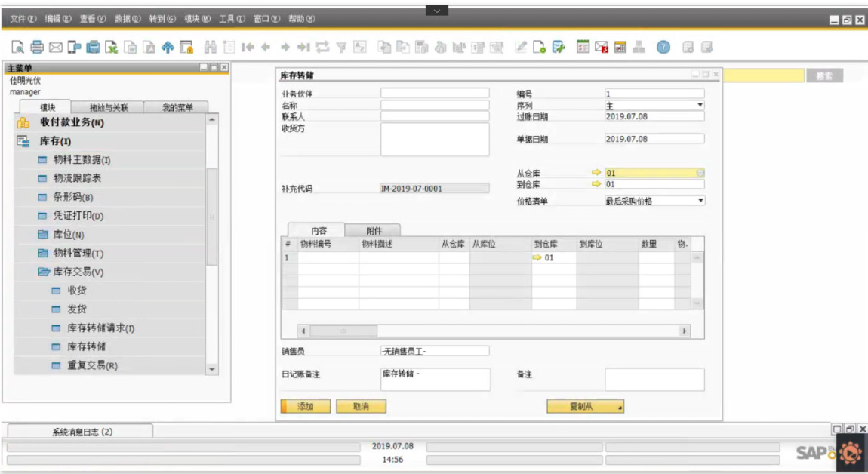
Task: Click the fax machine toolbar icon
Action: coord(93,48)
